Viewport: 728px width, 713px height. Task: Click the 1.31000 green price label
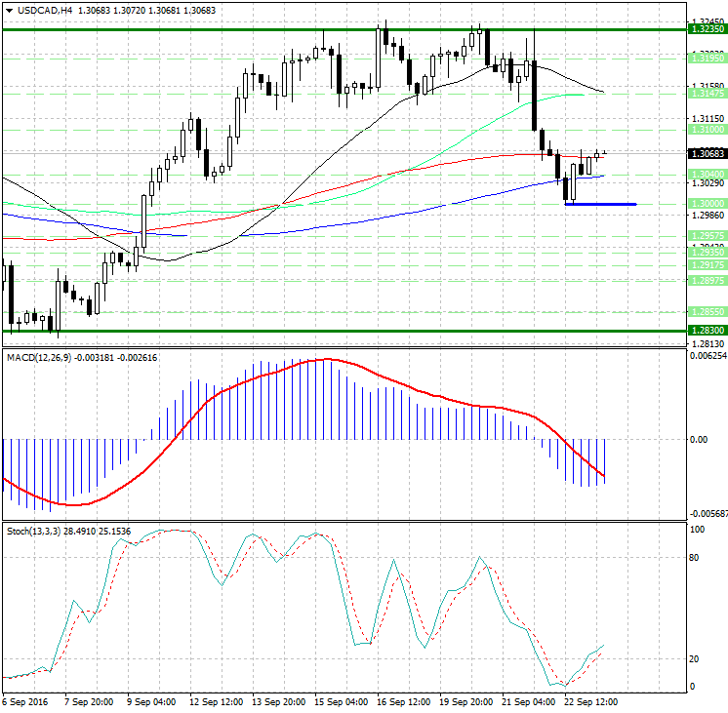tap(706, 129)
